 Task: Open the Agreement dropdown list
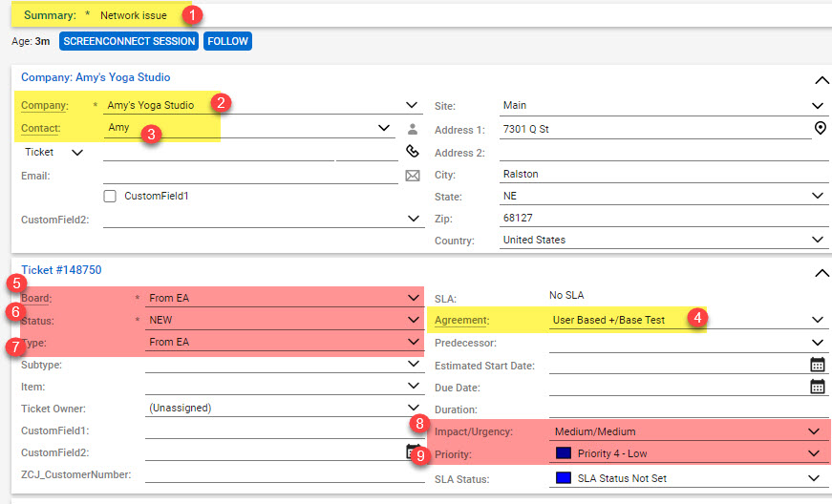[818, 321]
